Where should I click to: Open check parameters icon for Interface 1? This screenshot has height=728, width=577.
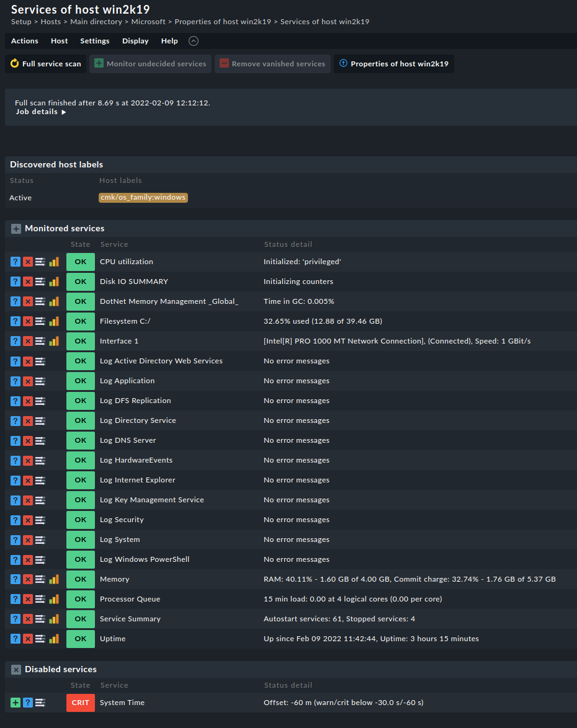pyautogui.click(x=40, y=341)
